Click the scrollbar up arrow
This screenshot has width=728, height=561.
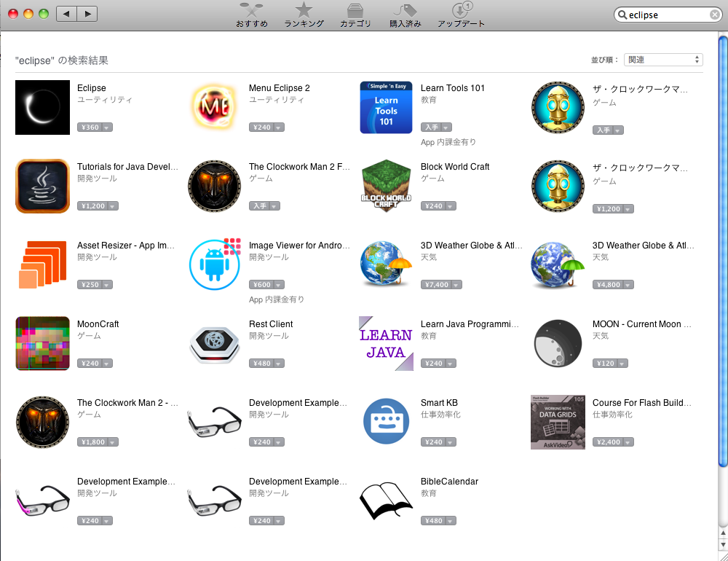[723, 533]
